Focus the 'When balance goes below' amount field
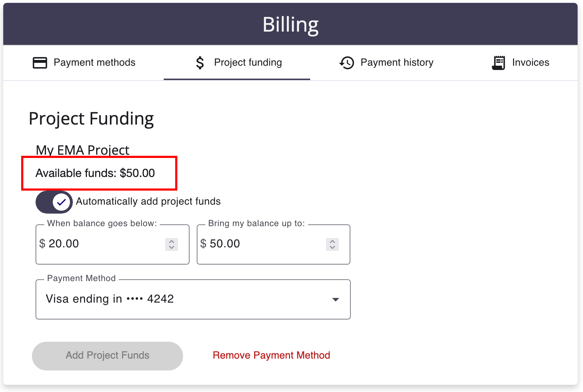This screenshot has height=392, width=583. click(x=112, y=244)
